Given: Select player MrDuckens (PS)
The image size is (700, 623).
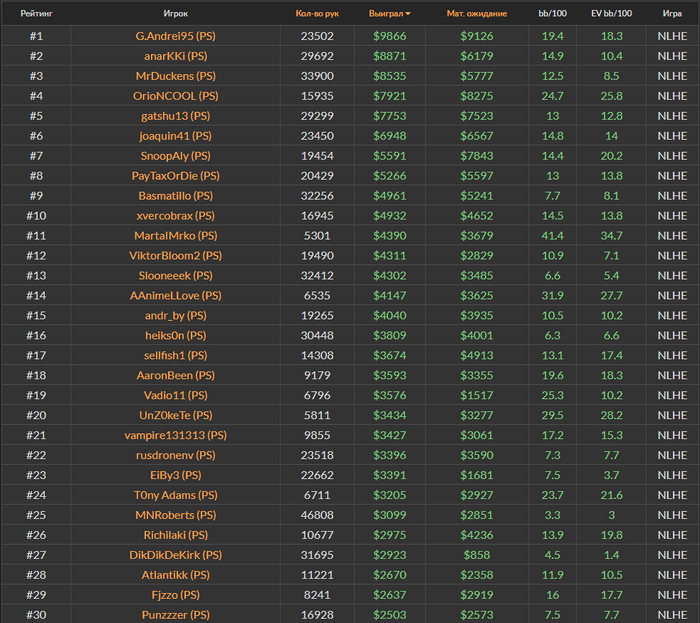Looking at the screenshot, I should tap(175, 76).
